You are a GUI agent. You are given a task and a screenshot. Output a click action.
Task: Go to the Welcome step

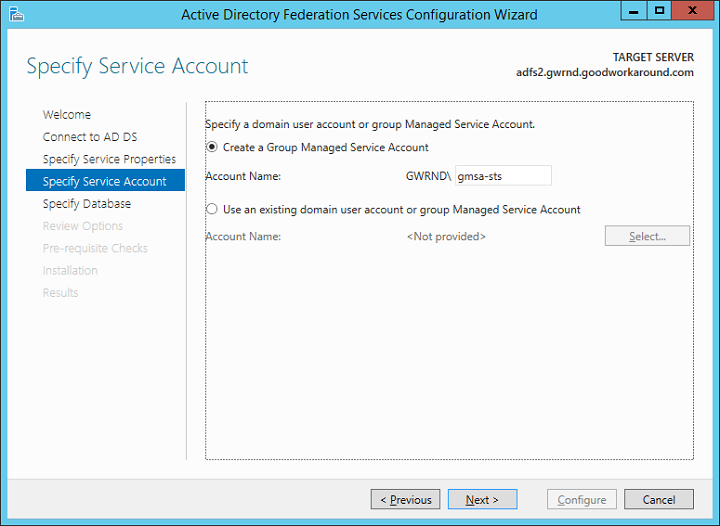[67, 115]
